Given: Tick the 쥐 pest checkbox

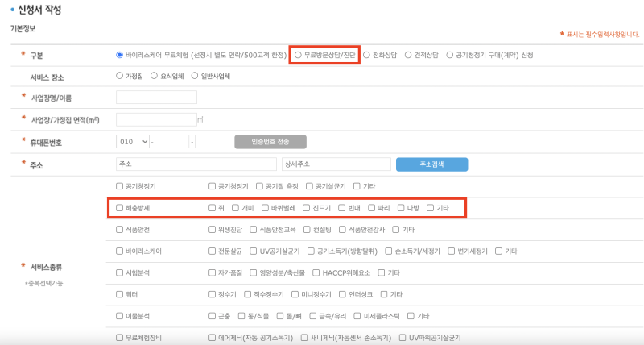Looking at the screenshot, I should [212, 208].
